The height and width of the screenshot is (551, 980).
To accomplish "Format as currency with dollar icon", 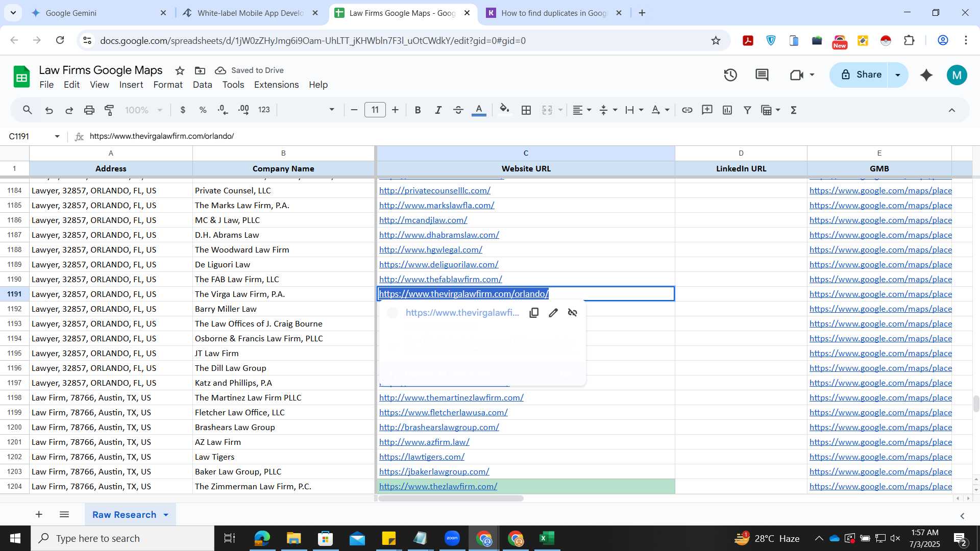I will pos(183,110).
